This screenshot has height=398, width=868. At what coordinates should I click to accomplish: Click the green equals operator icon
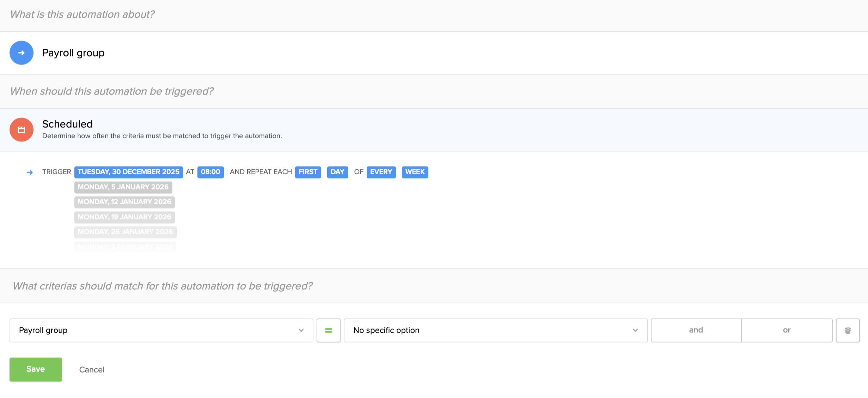click(x=328, y=330)
